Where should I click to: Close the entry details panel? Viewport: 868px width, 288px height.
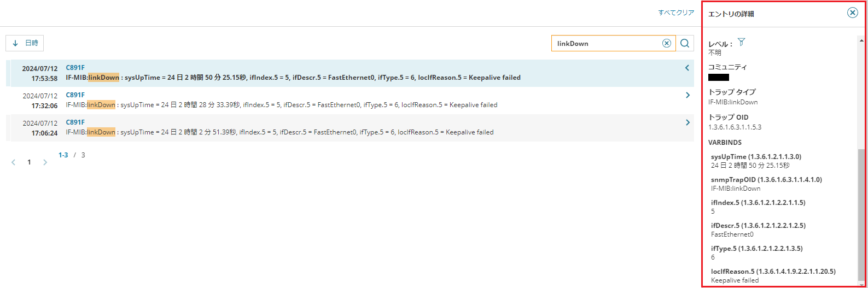(852, 13)
